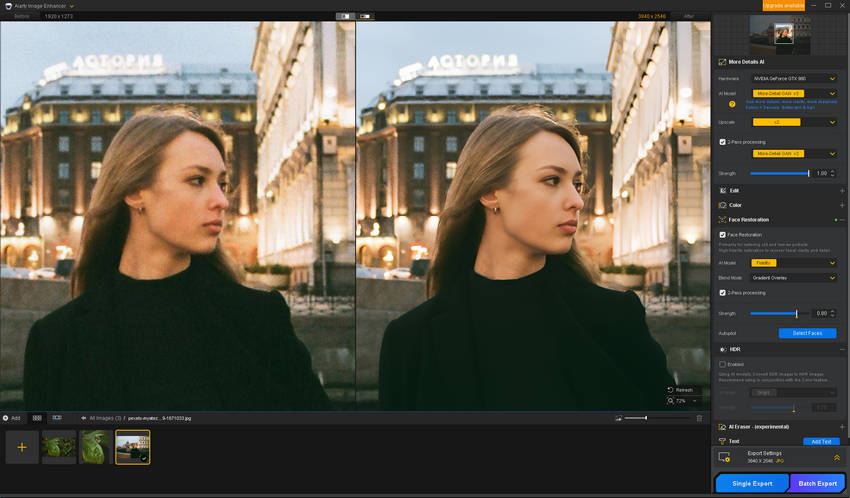850x498 pixels.
Task: Click the Refresh preview icon
Action: [x=671, y=390]
